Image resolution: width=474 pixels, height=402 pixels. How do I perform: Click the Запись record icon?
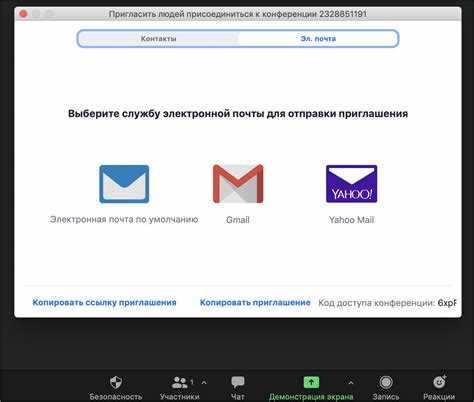tap(386, 382)
